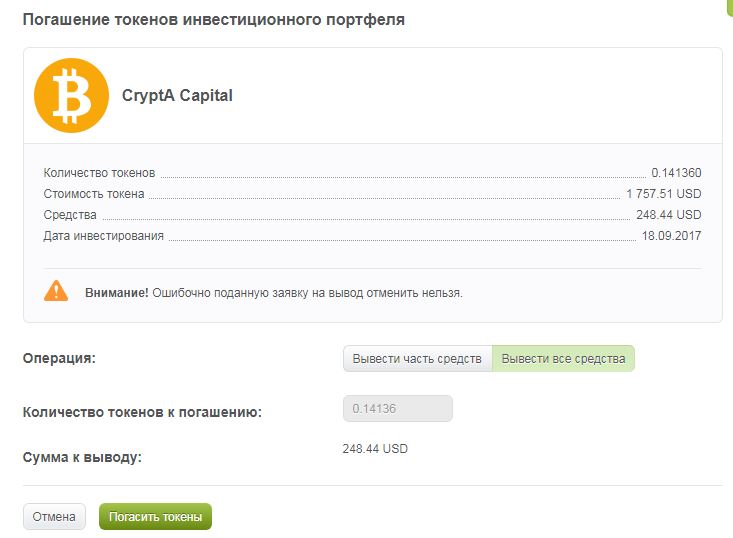
Task: Click funds value '248.44 USD' in Средства row
Action: (x=668, y=215)
